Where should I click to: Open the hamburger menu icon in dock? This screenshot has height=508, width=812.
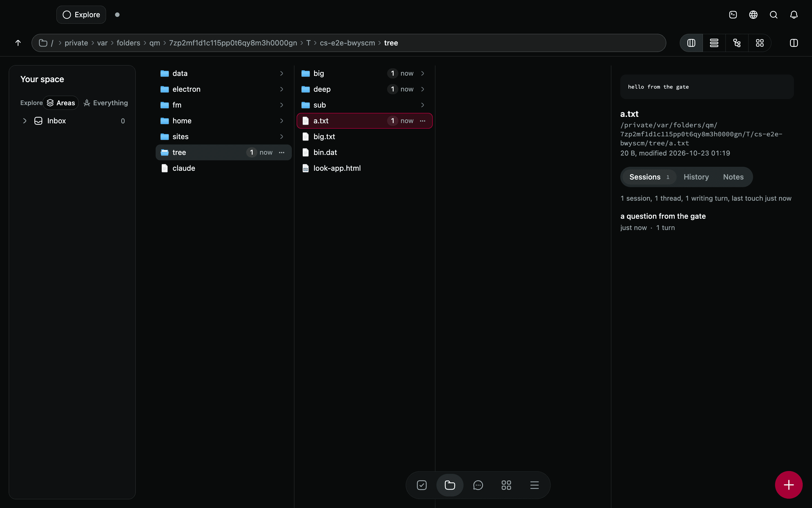[x=535, y=485]
